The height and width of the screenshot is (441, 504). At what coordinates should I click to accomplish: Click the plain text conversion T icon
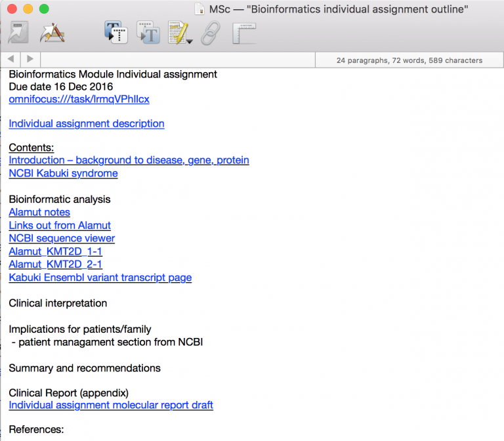[x=148, y=32]
